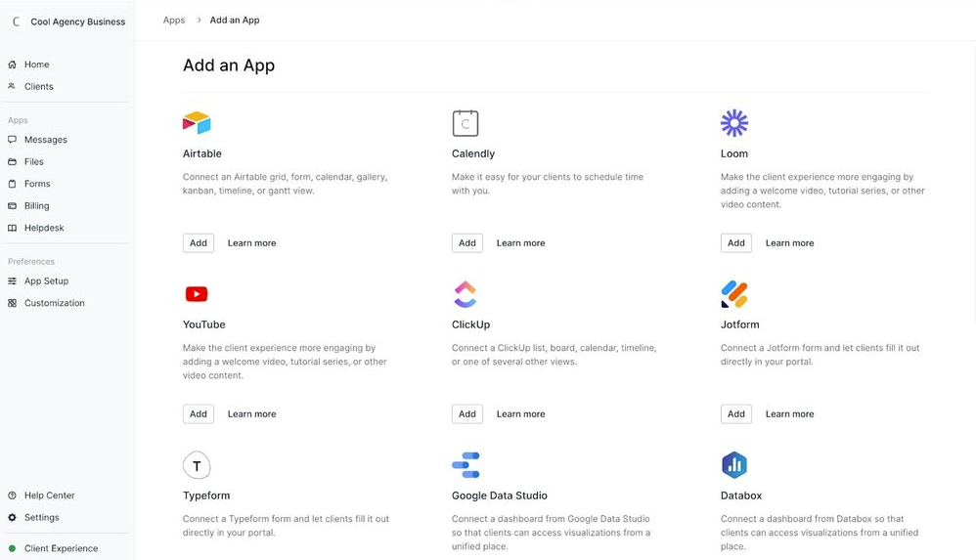Click the Typeform app logo icon

197,465
